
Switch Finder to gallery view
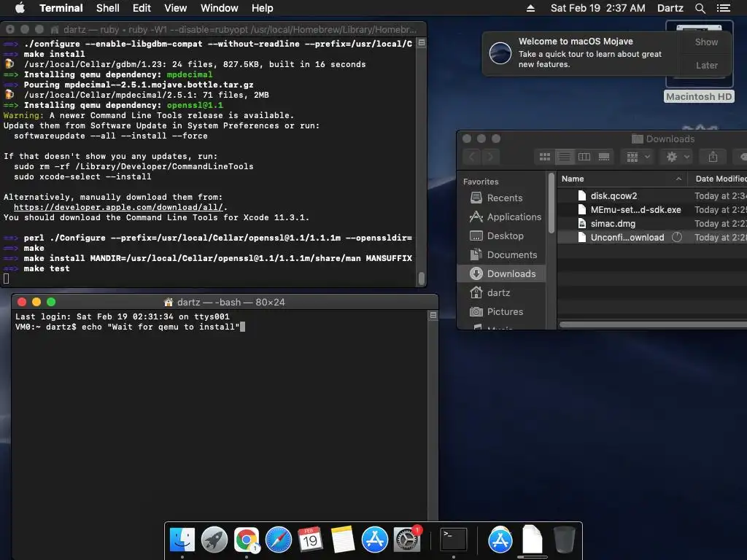(603, 157)
